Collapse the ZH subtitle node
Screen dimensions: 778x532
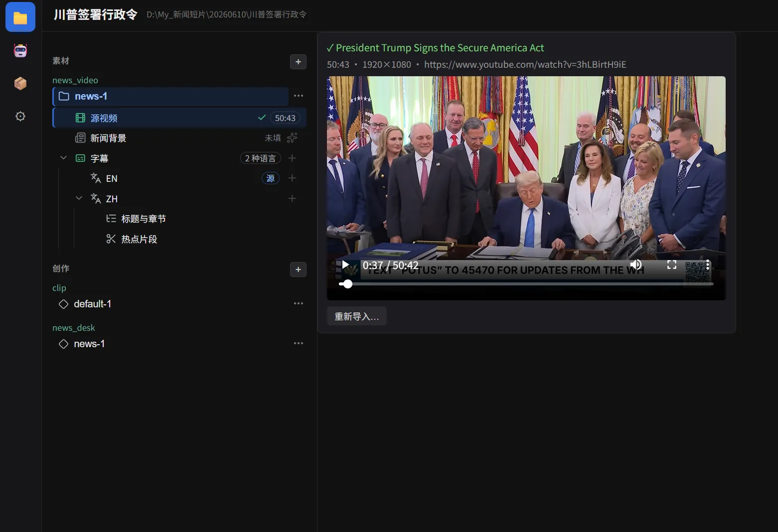click(79, 198)
